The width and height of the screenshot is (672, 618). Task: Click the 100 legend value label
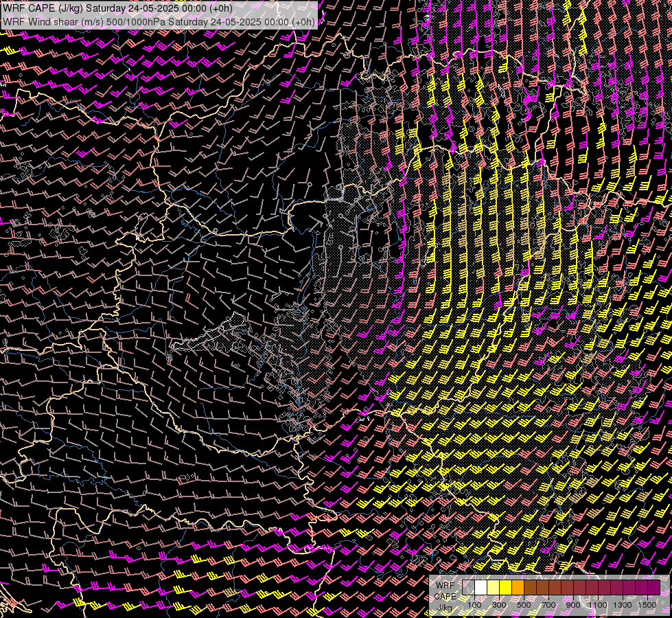coord(474,605)
